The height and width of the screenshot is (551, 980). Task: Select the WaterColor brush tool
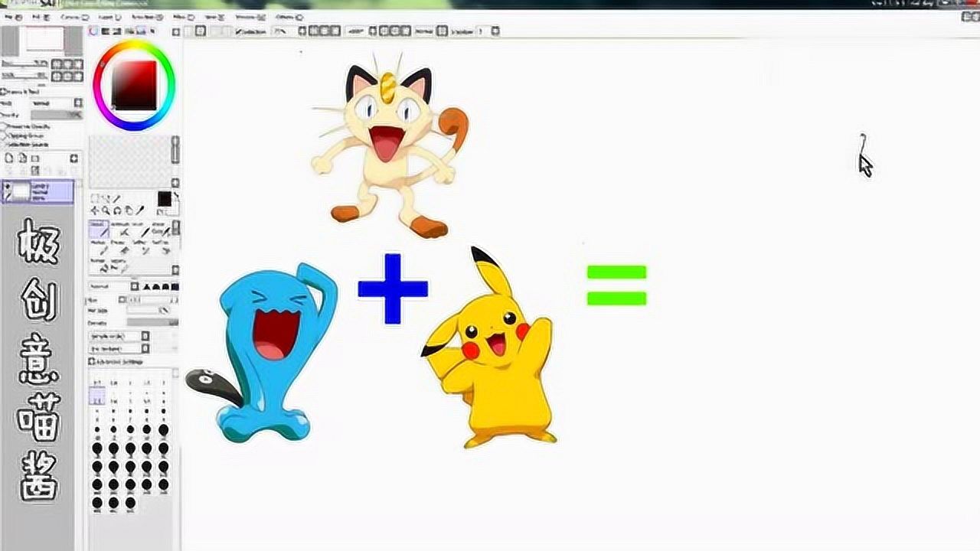[161, 230]
